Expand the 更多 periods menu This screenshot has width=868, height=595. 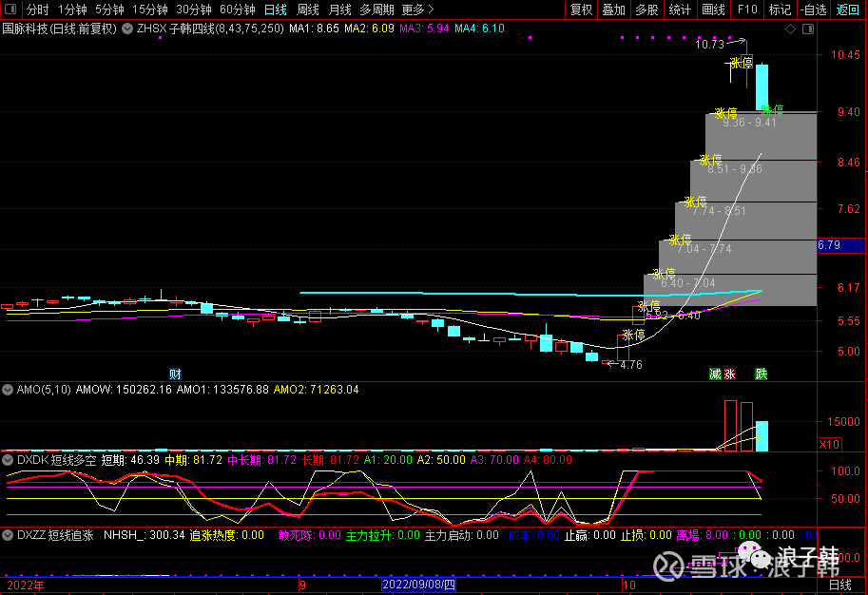click(x=414, y=10)
